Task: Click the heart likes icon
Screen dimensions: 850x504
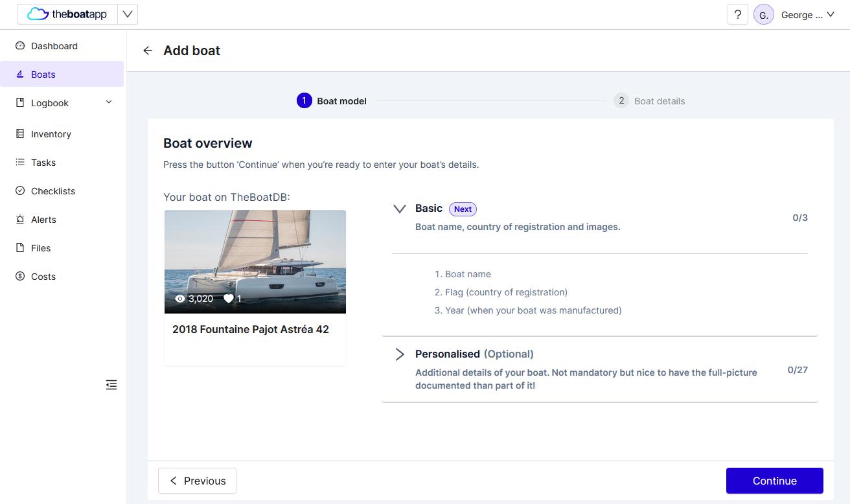Action: point(228,299)
